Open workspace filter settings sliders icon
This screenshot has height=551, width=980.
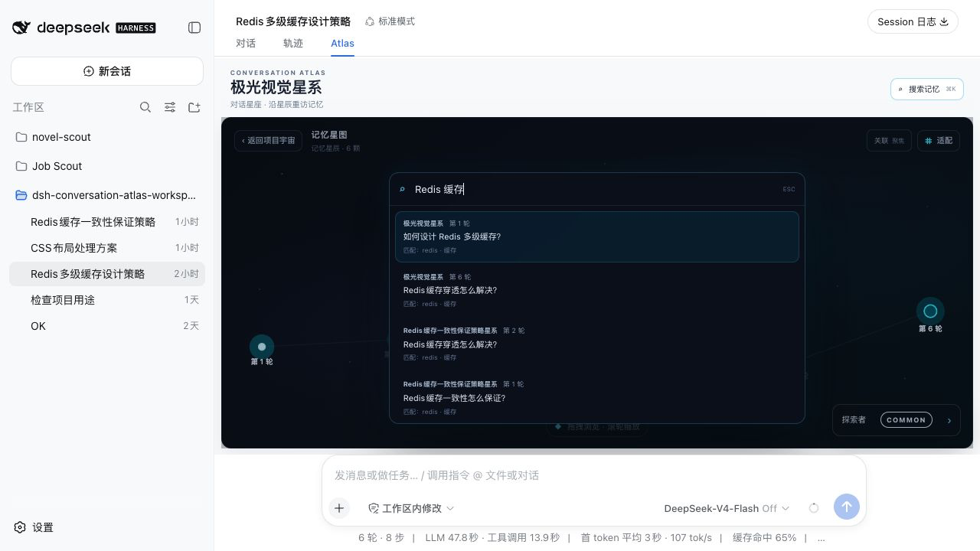pos(170,107)
